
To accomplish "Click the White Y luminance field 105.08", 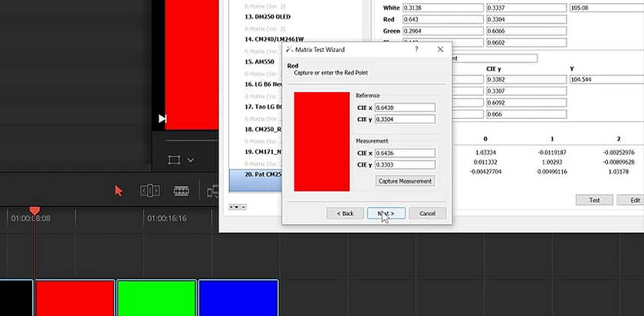I will pyautogui.click(x=606, y=8).
